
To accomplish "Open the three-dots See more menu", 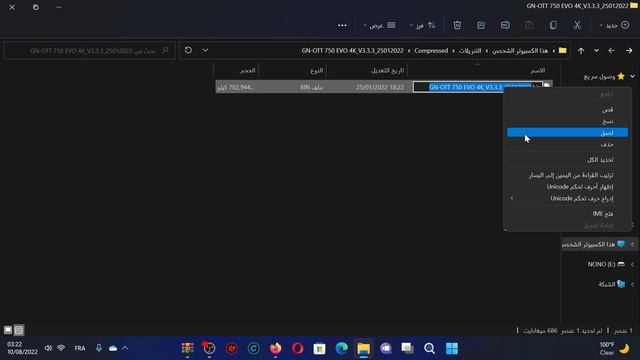I will [x=342, y=25].
